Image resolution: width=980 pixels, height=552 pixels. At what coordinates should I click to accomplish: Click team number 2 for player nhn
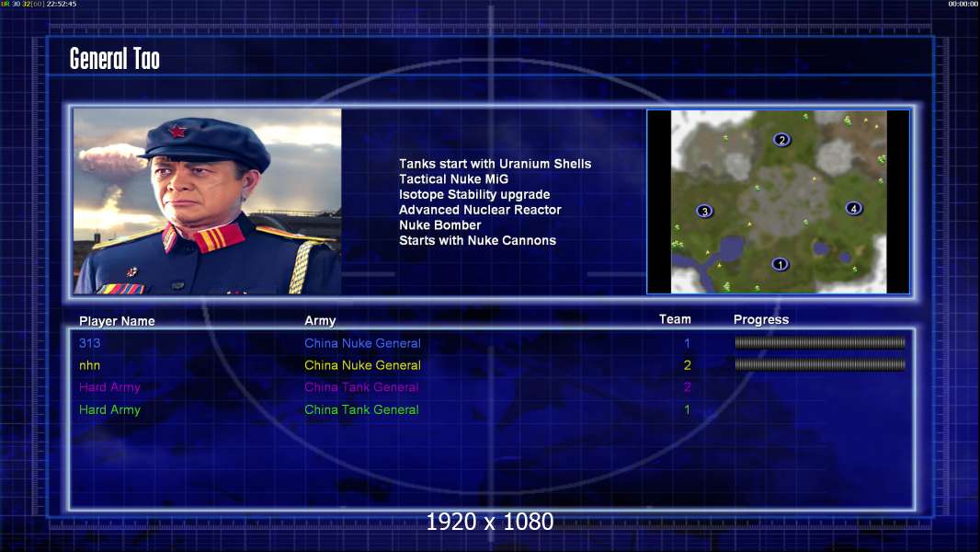point(687,365)
